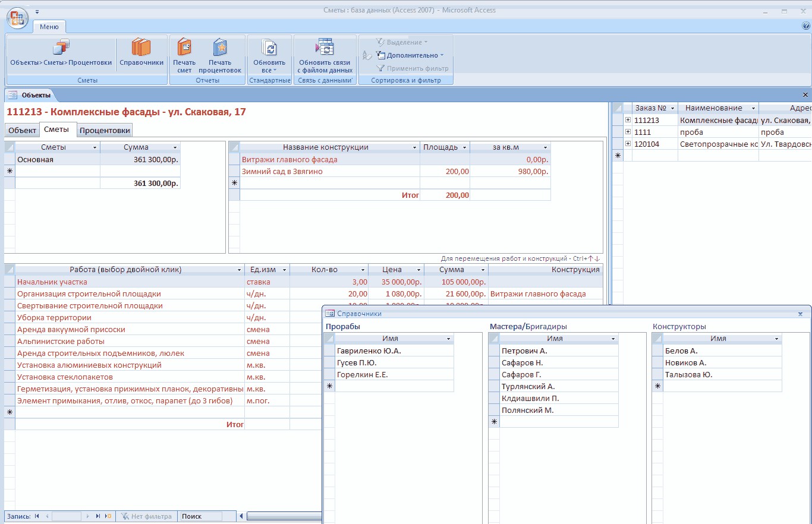Viewport: 812px width, 524px height.
Task: Open the Справочники books icon
Action: [x=141, y=48]
